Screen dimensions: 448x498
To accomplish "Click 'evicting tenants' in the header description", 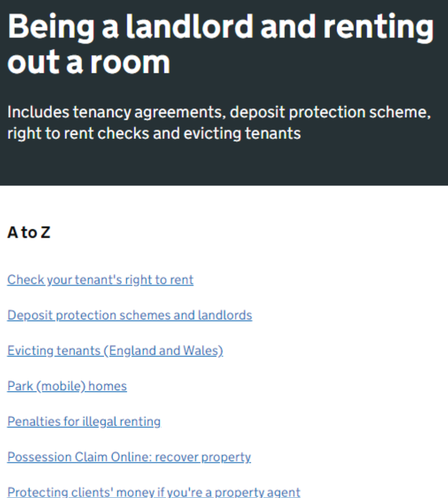I will pos(242,133).
